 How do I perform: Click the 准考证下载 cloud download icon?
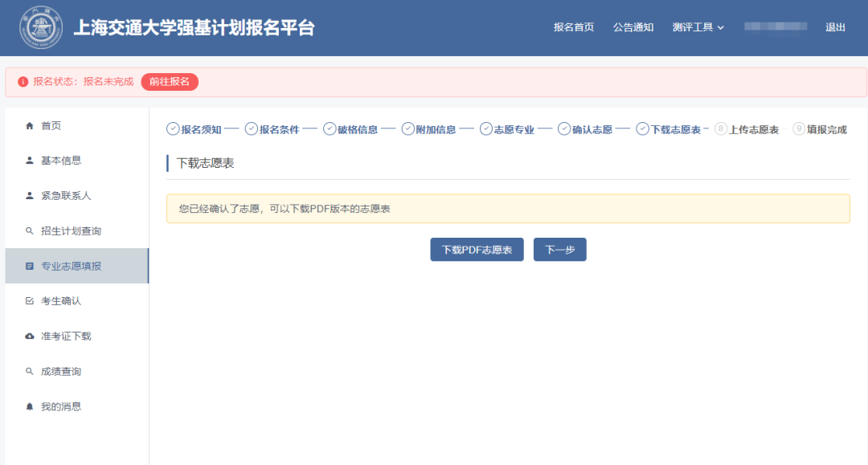tap(30, 336)
